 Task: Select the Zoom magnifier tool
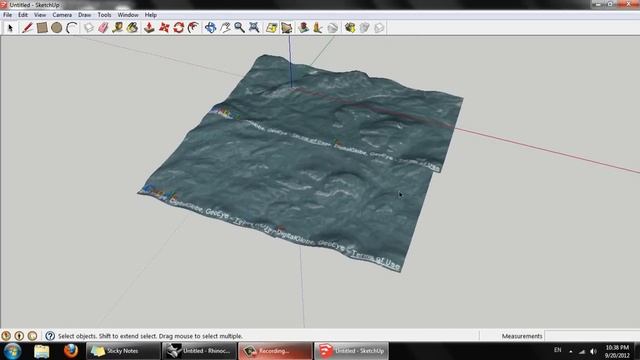[x=239, y=28]
